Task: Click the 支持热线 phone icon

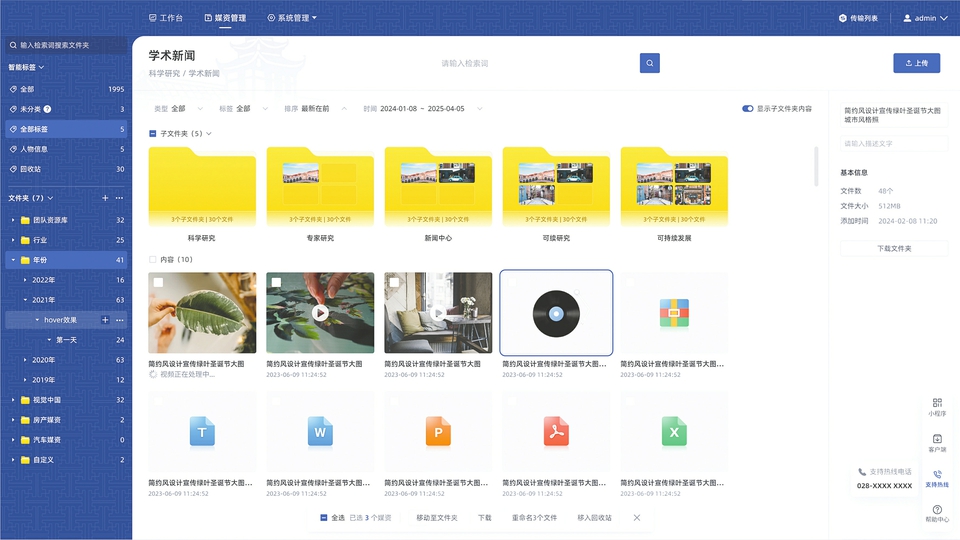Action: point(937,475)
